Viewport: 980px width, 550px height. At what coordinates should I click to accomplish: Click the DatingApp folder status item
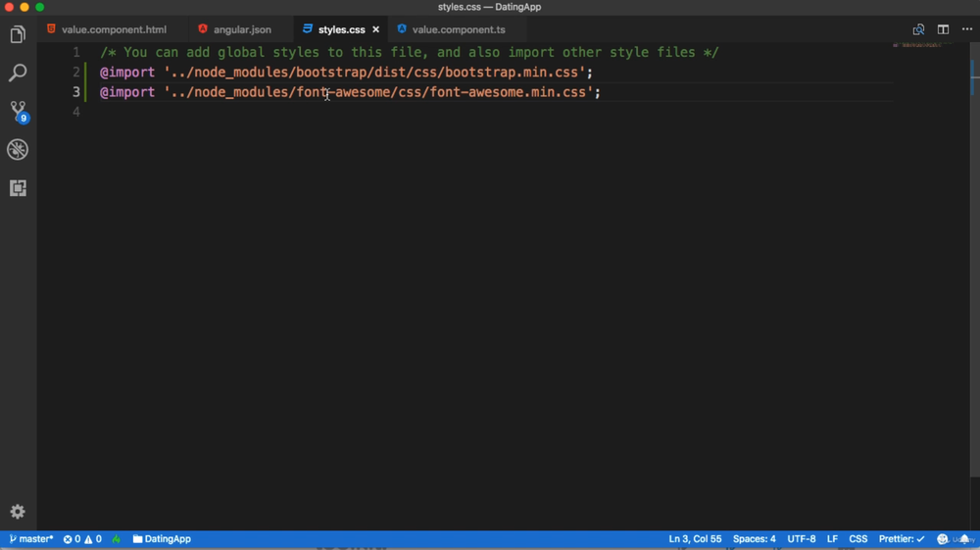(162, 539)
